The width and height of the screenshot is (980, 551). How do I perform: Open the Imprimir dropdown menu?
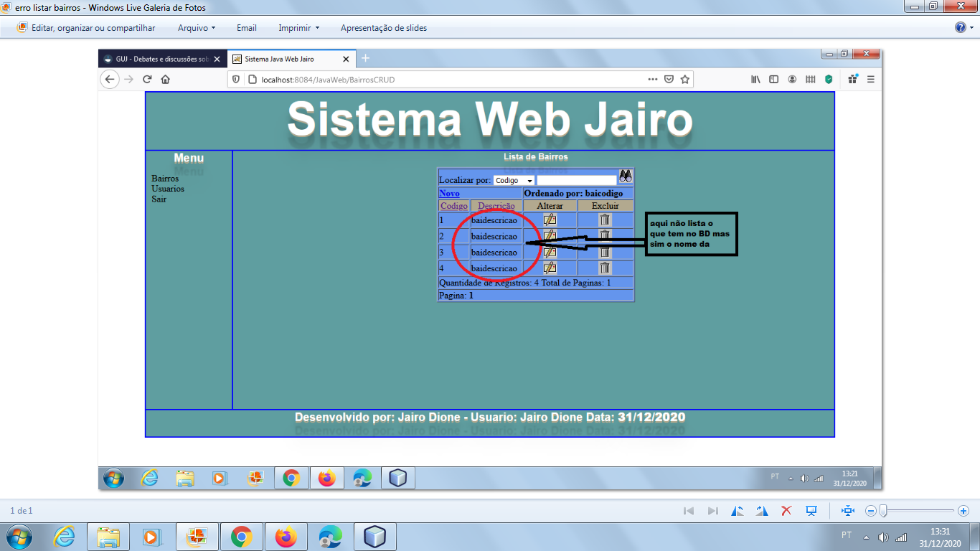299,28
